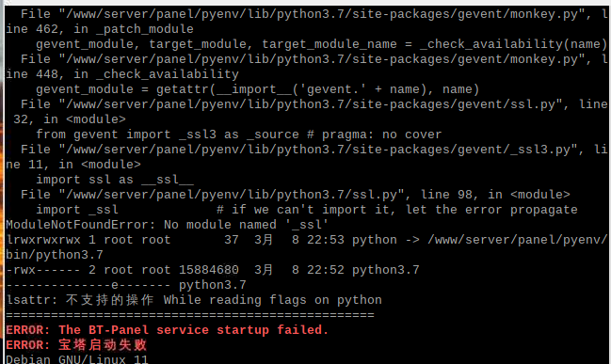Click the red BT-Panel startup failed message

tap(168, 330)
